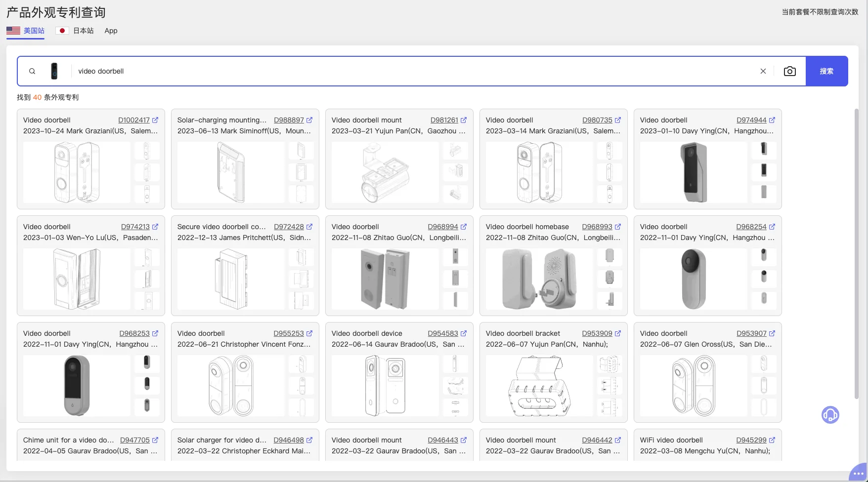Open external link icon for D981261

pyautogui.click(x=464, y=120)
